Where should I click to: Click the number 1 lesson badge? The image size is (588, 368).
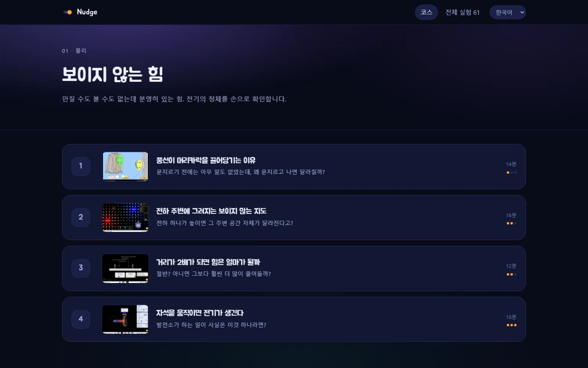pos(81,166)
